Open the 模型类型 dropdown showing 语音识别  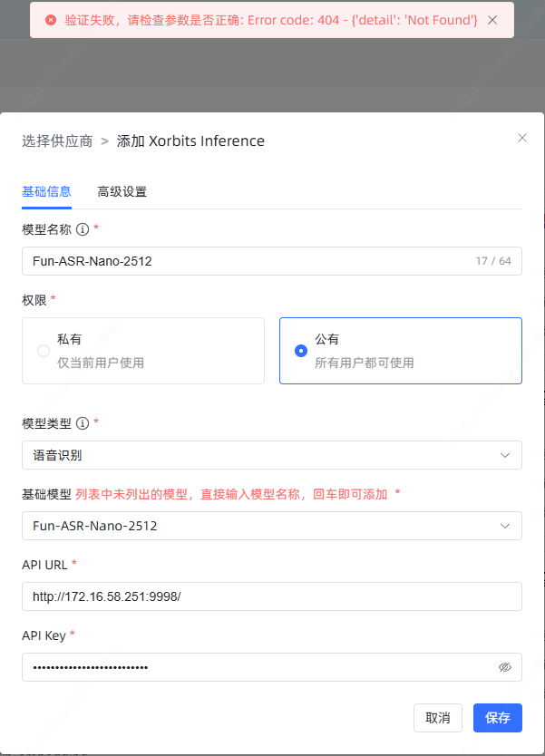pos(271,455)
